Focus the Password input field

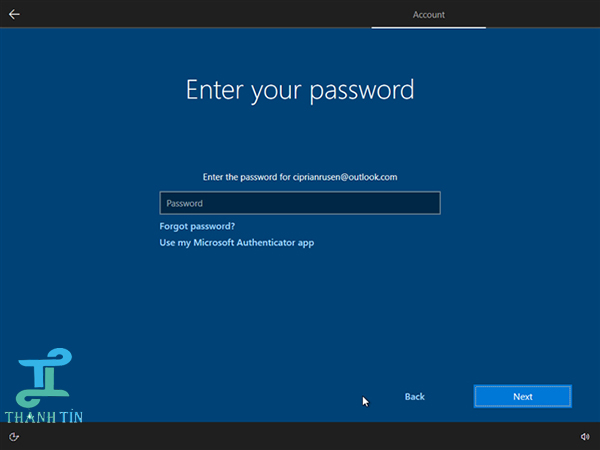(x=299, y=203)
